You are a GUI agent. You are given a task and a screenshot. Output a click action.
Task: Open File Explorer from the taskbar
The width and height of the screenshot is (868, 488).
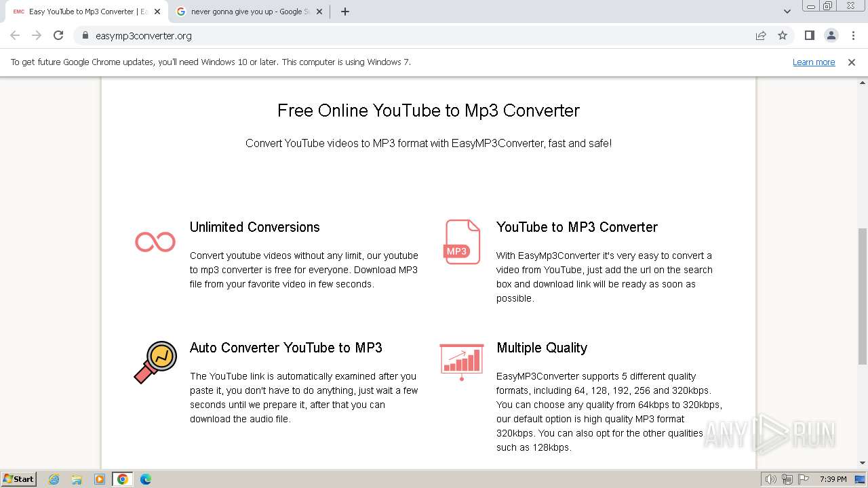pyautogui.click(x=77, y=479)
